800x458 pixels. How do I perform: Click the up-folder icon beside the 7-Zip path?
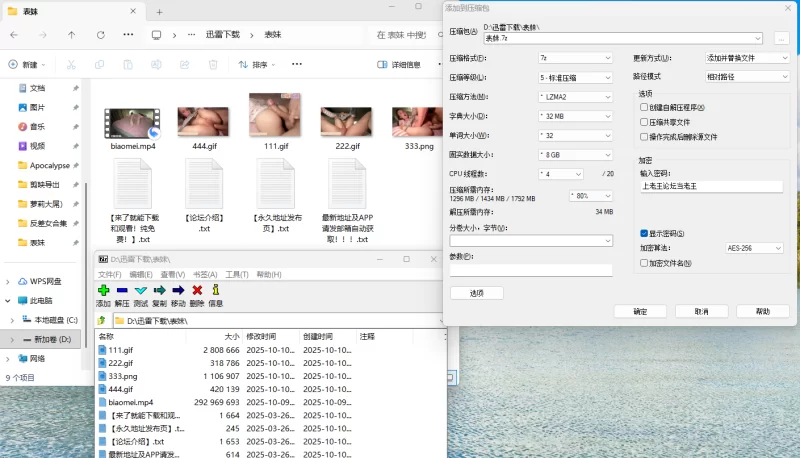102,321
